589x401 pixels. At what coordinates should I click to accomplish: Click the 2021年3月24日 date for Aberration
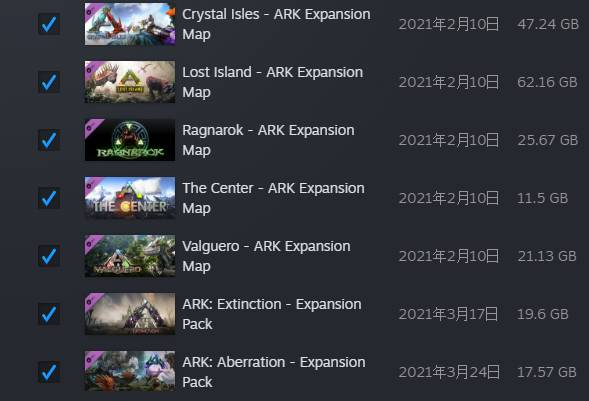click(449, 372)
